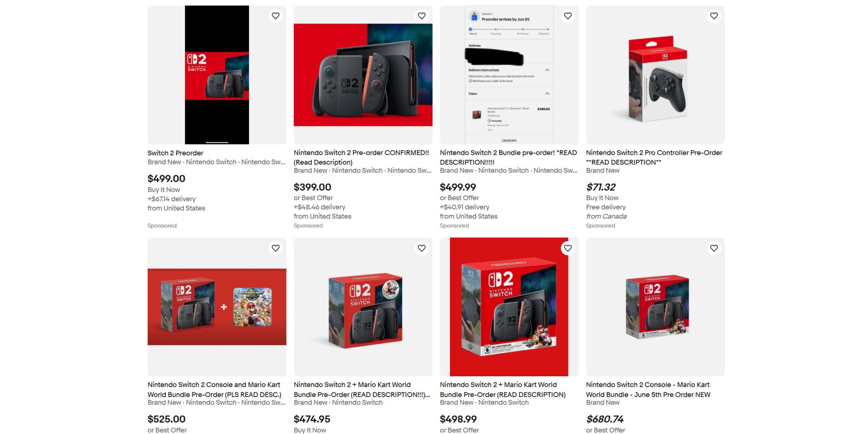
Task: View the Pro Controller box thumbnail
Action: pos(655,75)
